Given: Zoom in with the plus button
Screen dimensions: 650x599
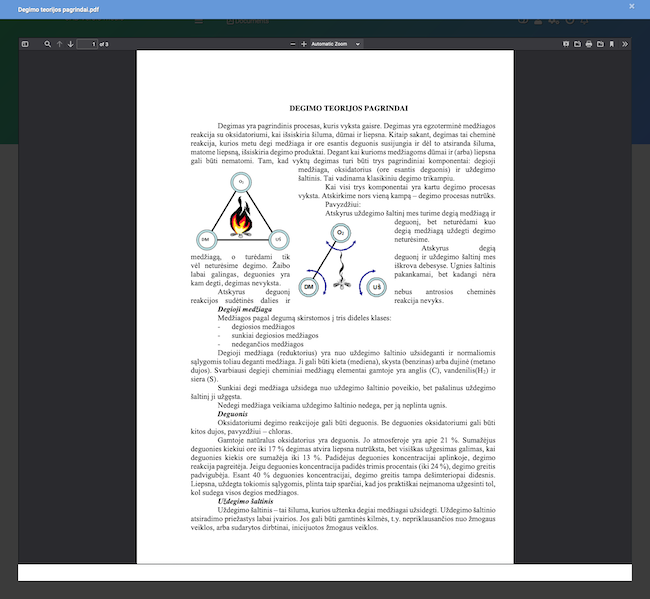Looking at the screenshot, I should 304,44.
